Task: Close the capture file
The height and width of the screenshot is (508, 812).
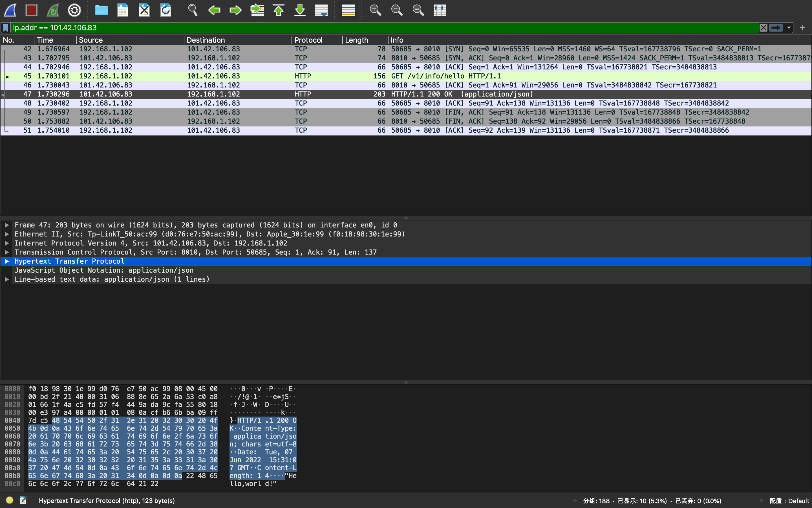Action: [144, 10]
